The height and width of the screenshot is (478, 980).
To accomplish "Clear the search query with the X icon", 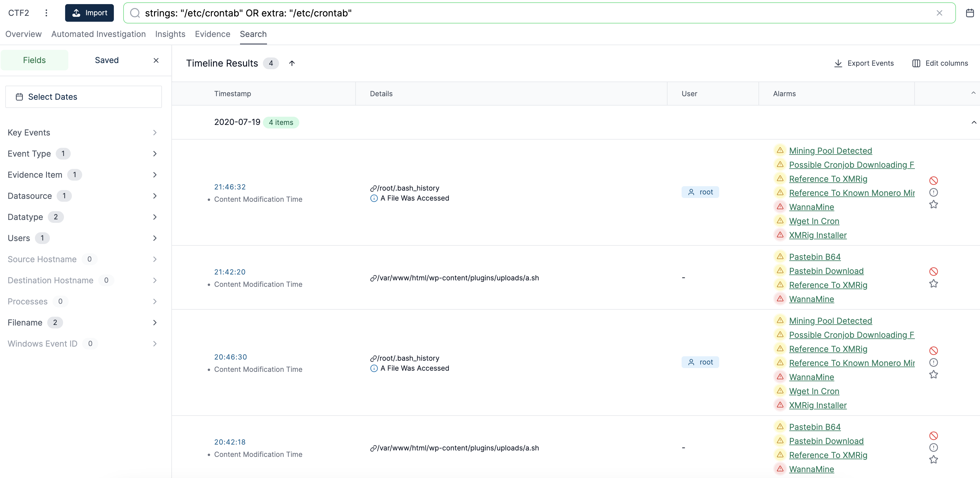I will coord(939,13).
